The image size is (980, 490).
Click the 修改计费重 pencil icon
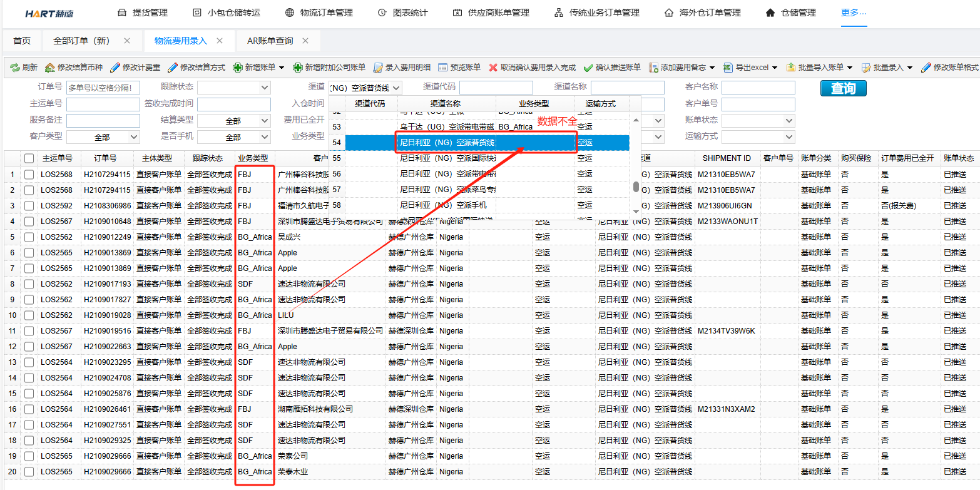pyautogui.click(x=115, y=68)
